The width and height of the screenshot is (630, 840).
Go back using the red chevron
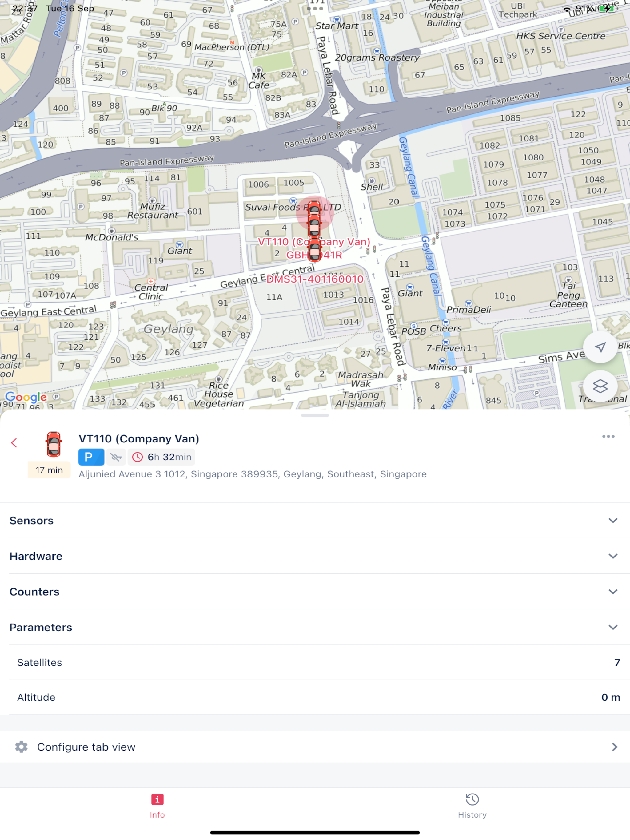click(14, 443)
